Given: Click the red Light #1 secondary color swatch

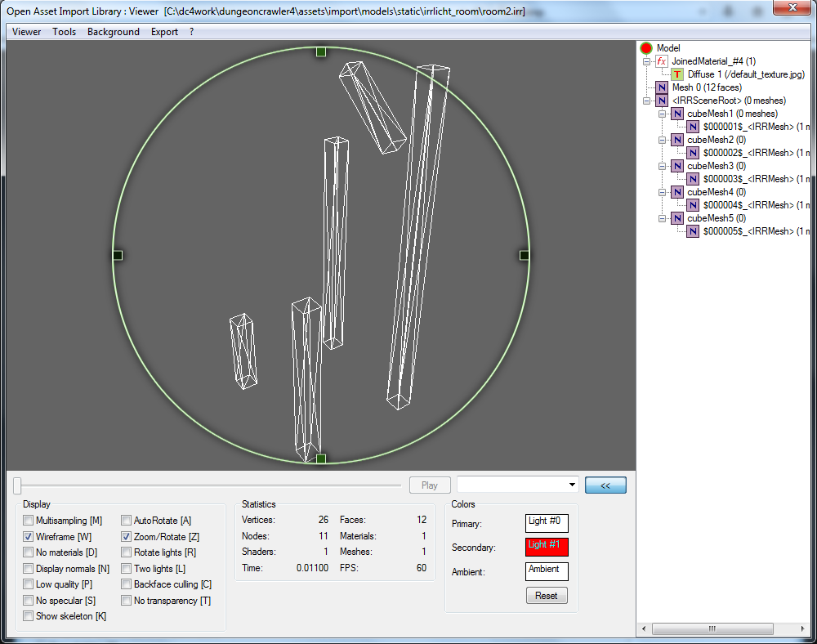Looking at the screenshot, I should pyautogui.click(x=547, y=547).
